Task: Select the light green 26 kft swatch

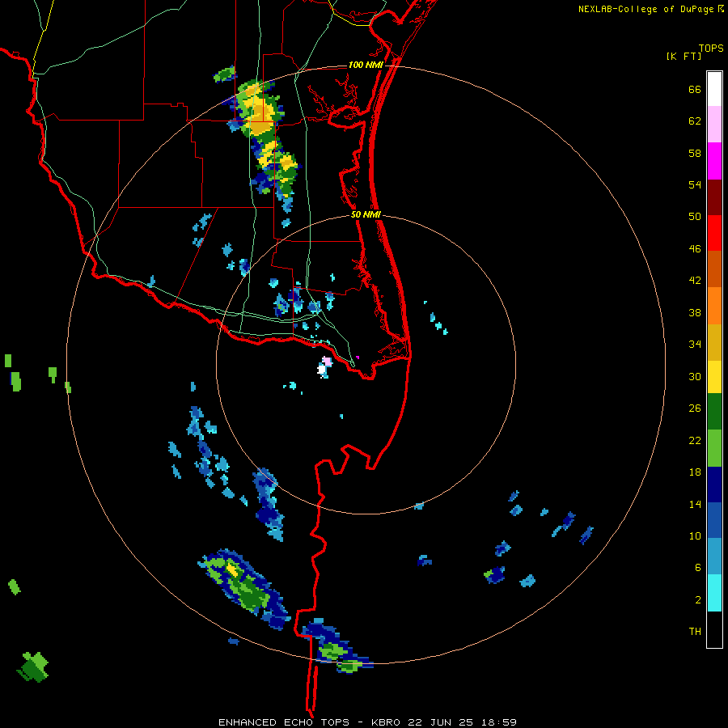Action: (714, 448)
